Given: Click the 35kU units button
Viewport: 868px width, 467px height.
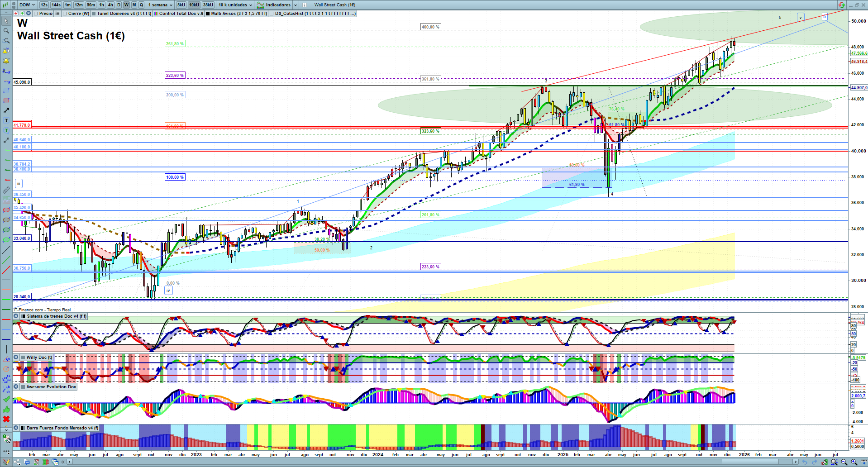Looking at the screenshot, I should 208,5.
